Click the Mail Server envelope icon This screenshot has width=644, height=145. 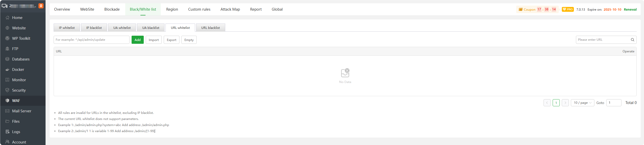click(7, 111)
